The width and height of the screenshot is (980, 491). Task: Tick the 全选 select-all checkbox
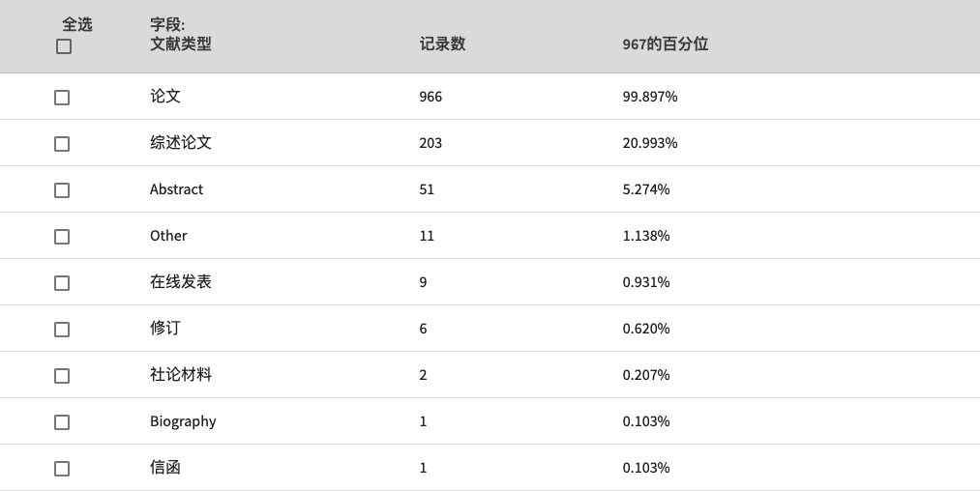click(x=64, y=46)
